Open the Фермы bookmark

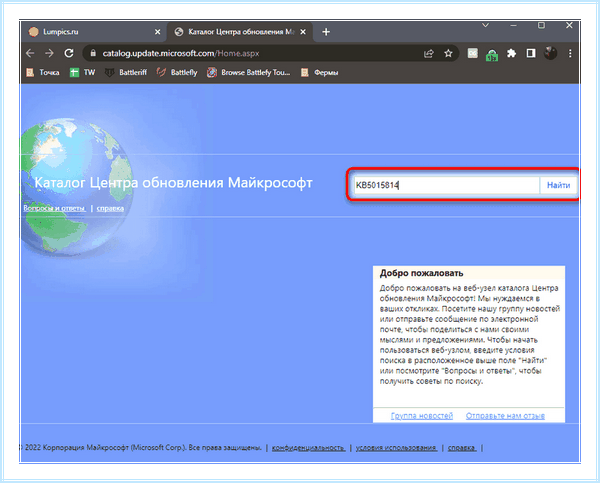[x=320, y=72]
